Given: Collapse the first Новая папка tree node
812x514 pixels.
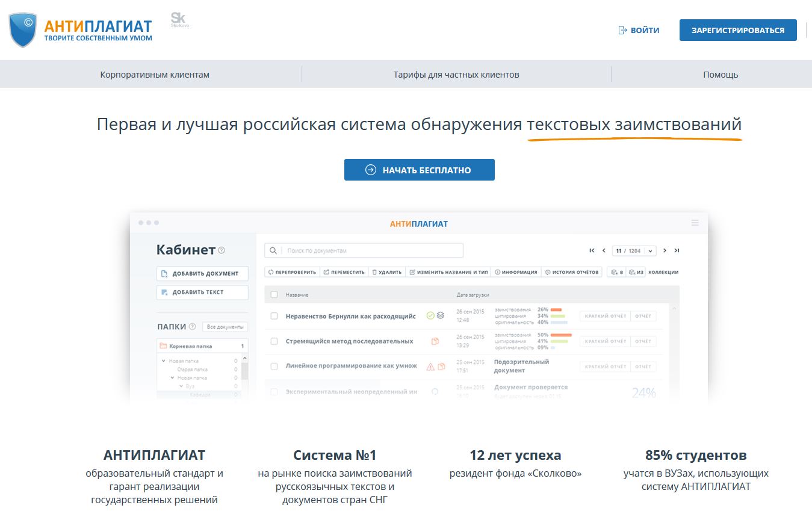Looking at the screenshot, I should click(164, 361).
